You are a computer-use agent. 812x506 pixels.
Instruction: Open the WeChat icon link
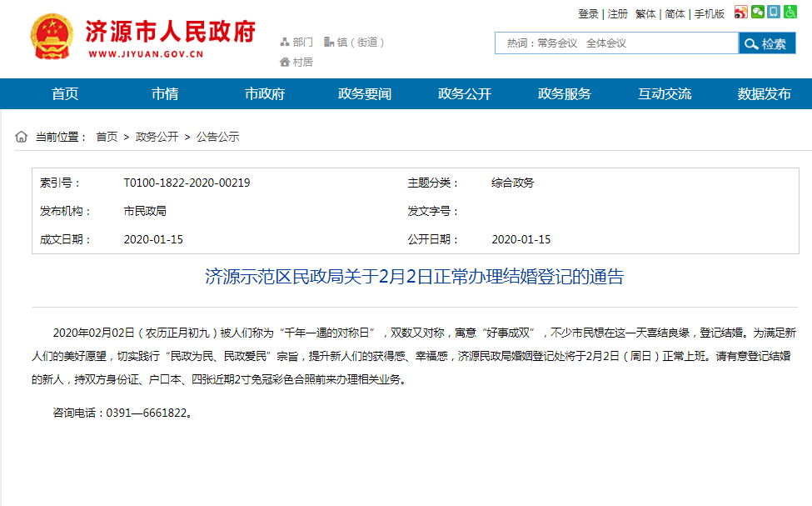point(758,13)
